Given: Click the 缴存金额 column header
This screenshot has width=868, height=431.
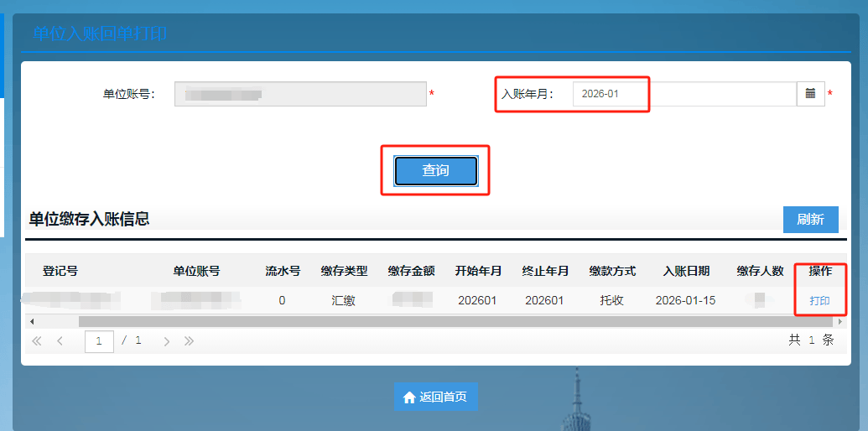Looking at the screenshot, I should (411, 271).
